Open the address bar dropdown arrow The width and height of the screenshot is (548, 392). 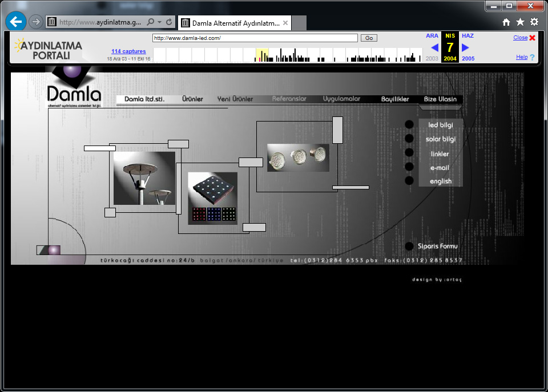point(159,22)
